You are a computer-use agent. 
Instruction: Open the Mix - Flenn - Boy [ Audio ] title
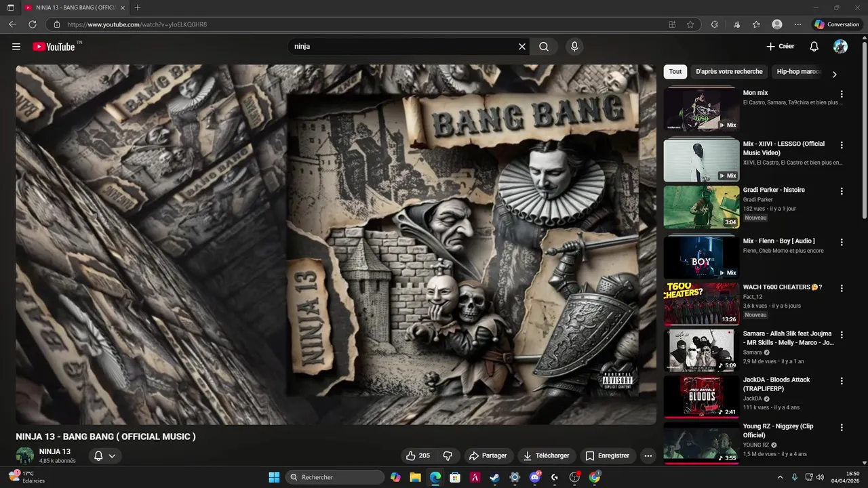pyautogui.click(x=778, y=241)
